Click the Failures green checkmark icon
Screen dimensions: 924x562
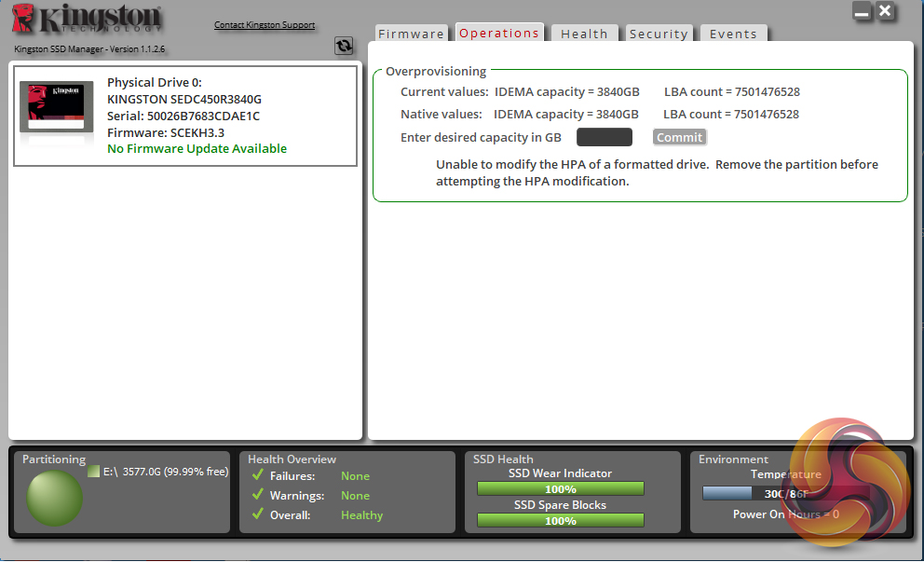click(x=257, y=474)
